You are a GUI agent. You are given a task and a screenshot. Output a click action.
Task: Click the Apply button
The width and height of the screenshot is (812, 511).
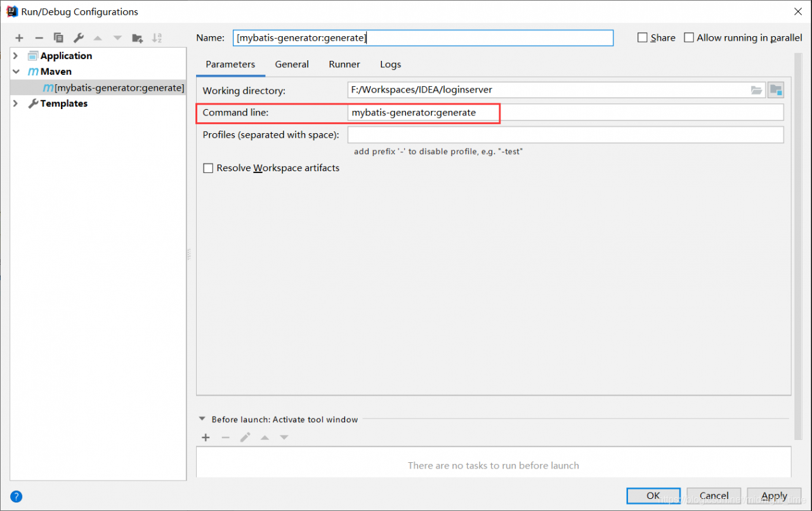point(774,496)
